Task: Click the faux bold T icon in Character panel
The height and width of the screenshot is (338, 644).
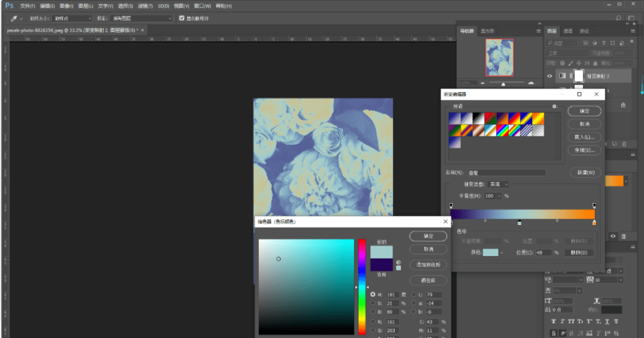Action: click(x=553, y=321)
